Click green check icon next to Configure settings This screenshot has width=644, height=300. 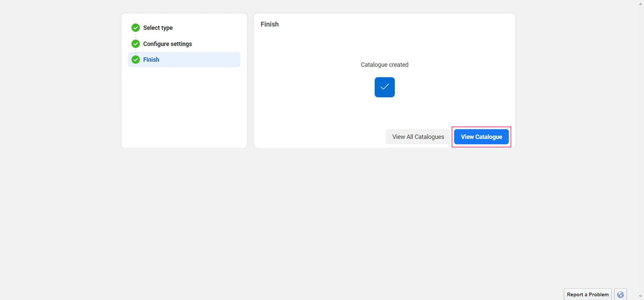[x=136, y=44]
